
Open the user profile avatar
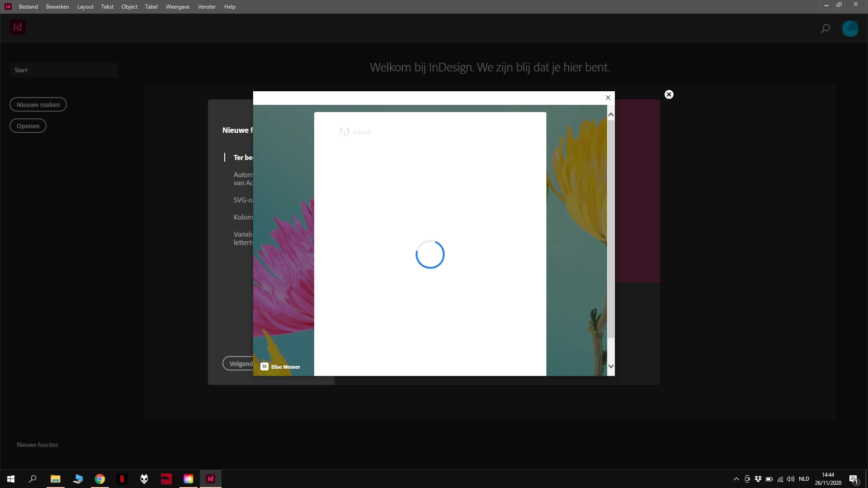coord(850,28)
